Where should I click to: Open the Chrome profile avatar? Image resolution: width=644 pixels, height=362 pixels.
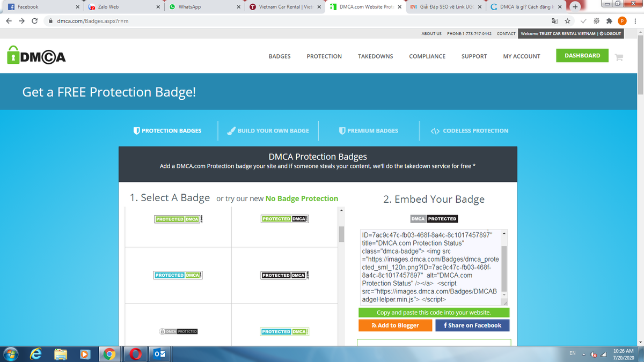click(622, 21)
